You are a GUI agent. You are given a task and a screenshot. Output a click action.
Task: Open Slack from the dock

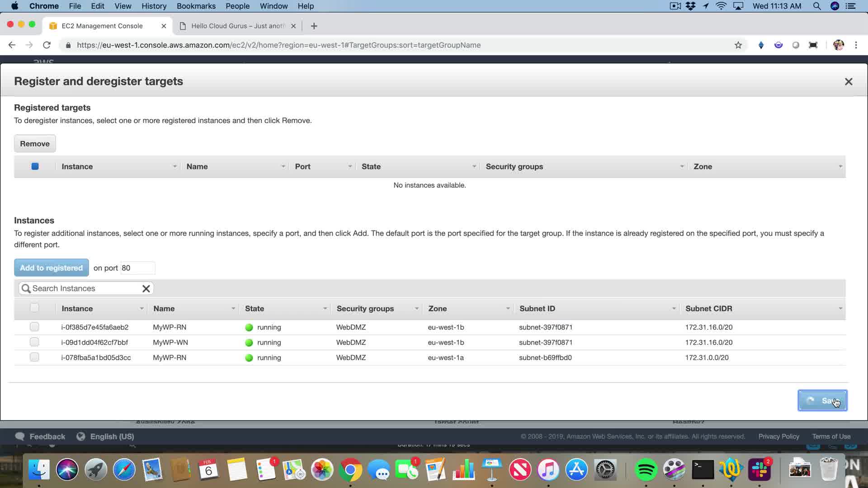click(759, 470)
